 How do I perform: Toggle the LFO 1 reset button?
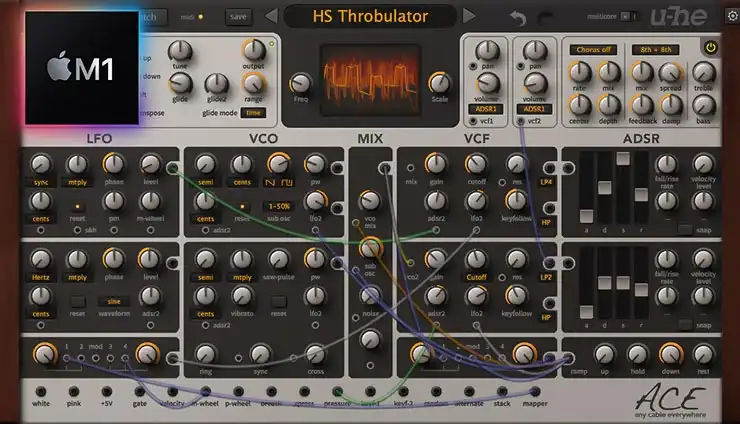pos(77,206)
